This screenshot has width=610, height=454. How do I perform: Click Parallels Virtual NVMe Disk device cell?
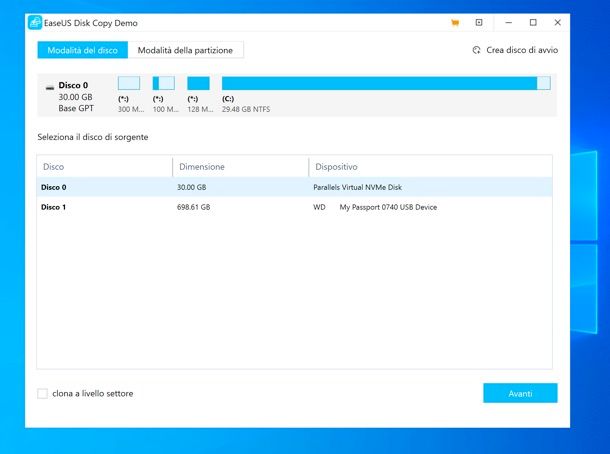358,187
